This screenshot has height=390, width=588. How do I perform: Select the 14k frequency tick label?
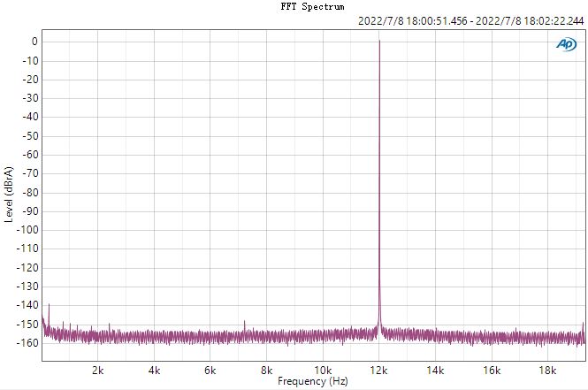pyautogui.click(x=435, y=370)
